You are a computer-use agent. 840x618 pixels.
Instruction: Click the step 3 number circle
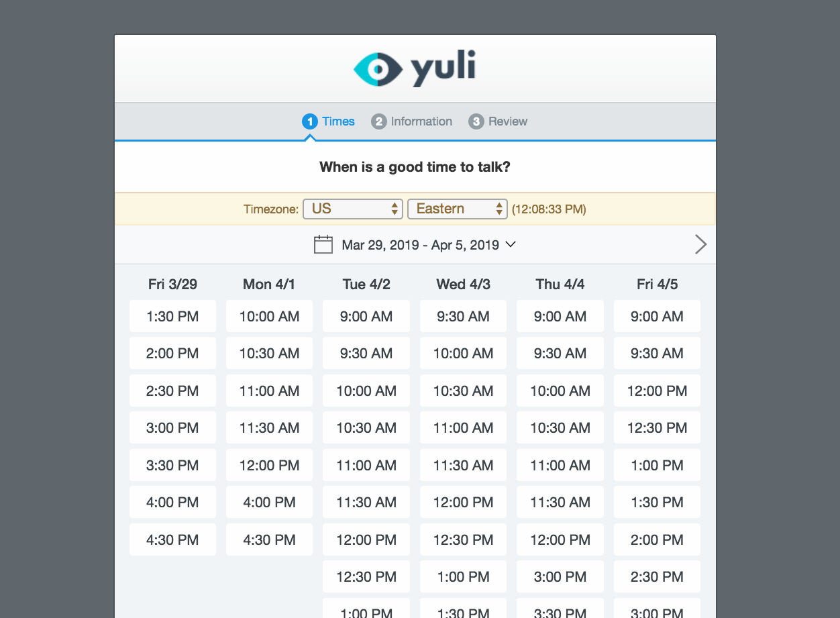coord(476,121)
